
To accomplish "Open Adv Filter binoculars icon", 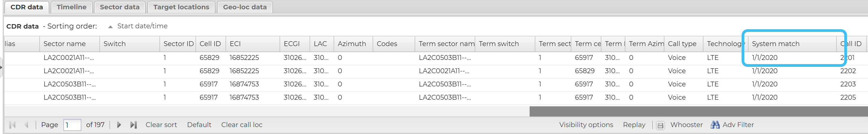I will (x=715, y=125).
